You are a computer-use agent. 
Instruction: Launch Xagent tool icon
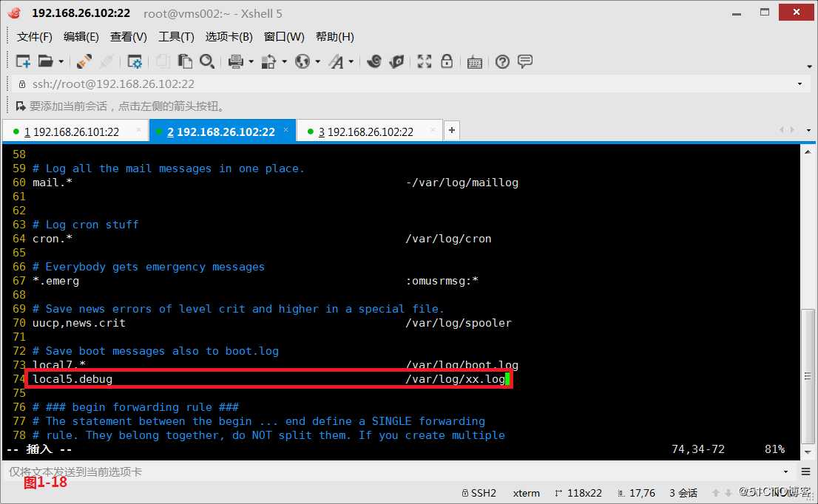[x=397, y=61]
